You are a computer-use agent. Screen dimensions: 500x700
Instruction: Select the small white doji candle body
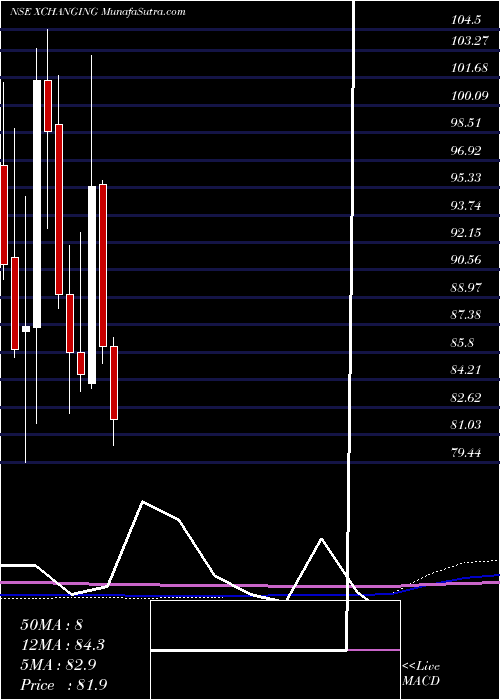point(26,329)
